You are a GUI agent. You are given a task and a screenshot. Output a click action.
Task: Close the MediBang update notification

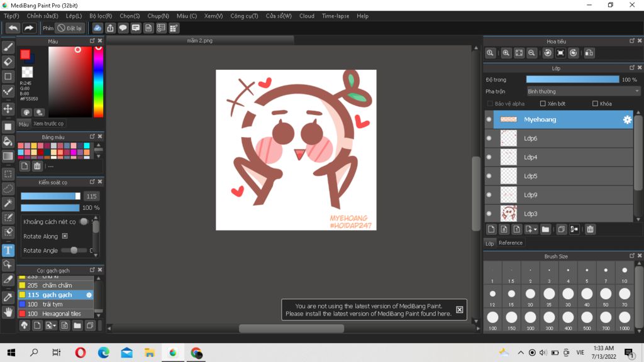coord(460,310)
